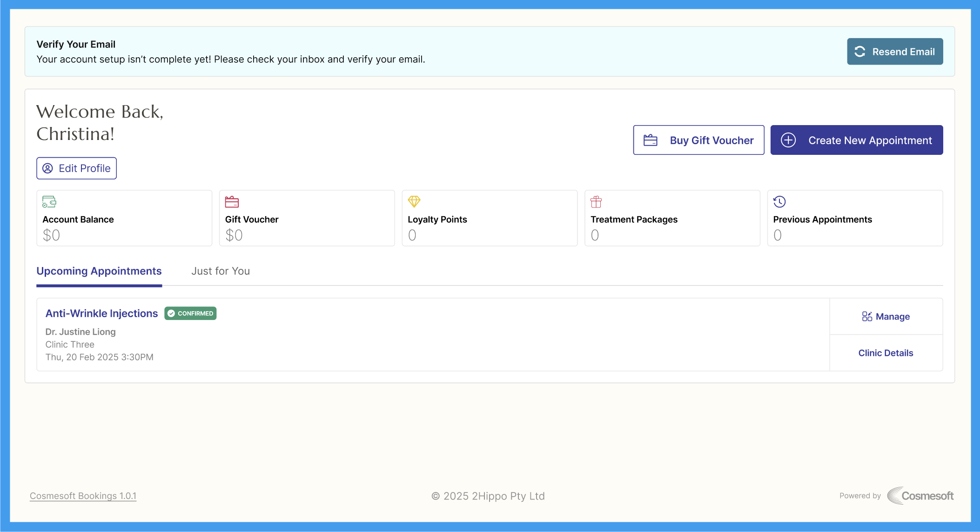The image size is (980, 532).
Task: Open Clinic Details for the appointment
Action: point(886,353)
